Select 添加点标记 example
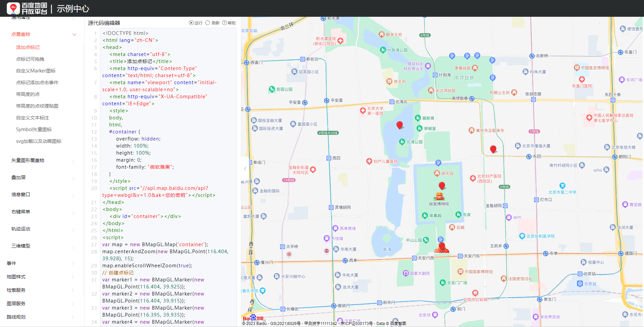 pos(28,47)
